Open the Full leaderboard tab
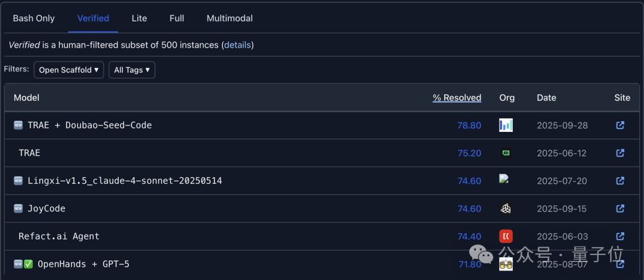644x280 pixels. pos(177,19)
